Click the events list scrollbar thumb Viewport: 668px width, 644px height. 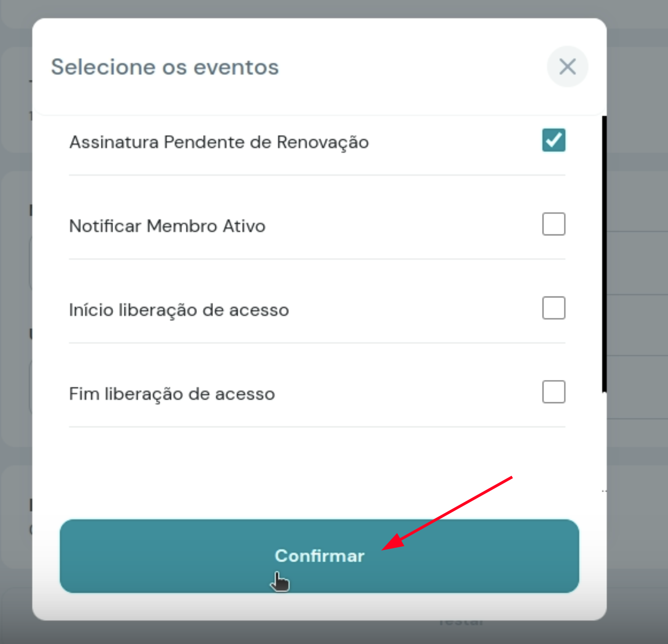[x=604, y=254]
